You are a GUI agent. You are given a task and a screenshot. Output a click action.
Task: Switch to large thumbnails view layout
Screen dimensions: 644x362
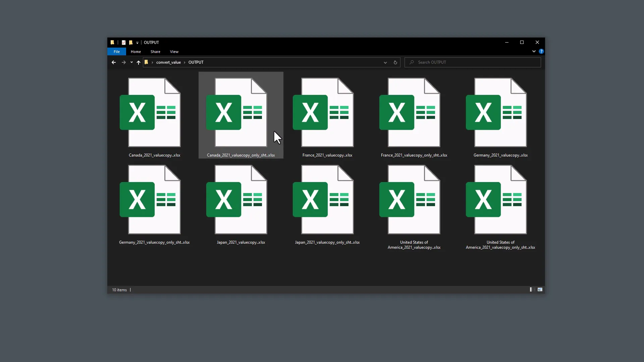click(x=540, y=290)
